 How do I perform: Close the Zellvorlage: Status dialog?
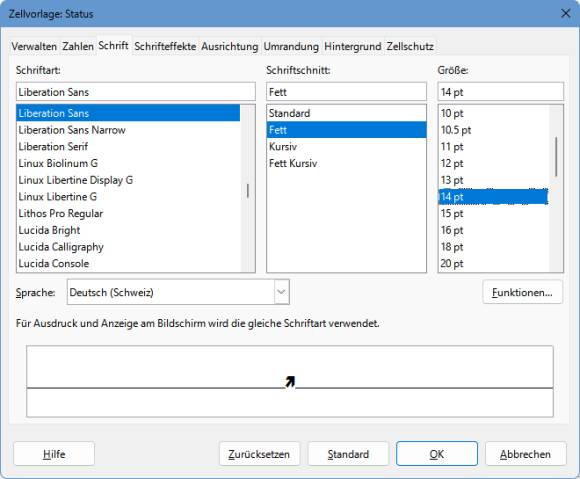tap(566, 14)
